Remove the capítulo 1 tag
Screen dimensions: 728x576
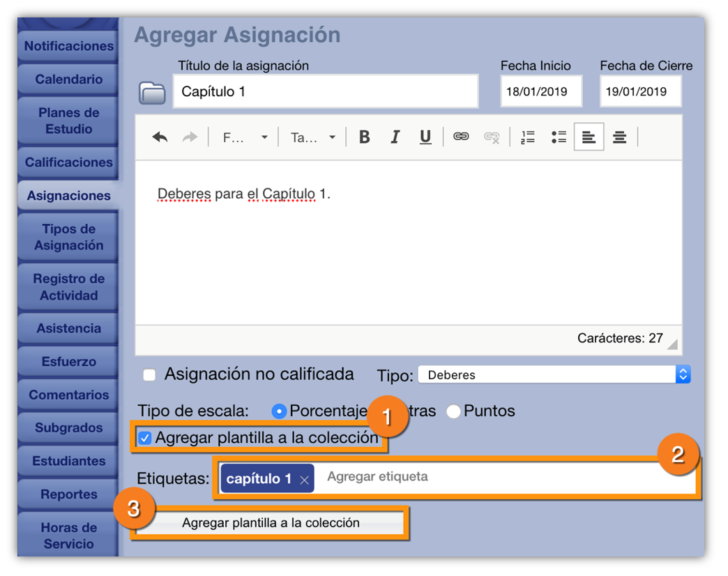(x=304, y=480)
